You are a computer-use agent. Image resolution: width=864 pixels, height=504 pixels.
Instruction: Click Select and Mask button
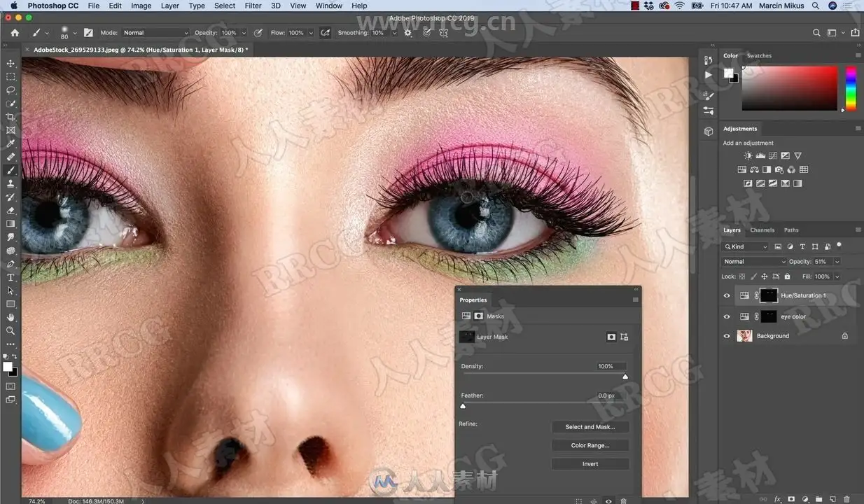tap(590, 427)
